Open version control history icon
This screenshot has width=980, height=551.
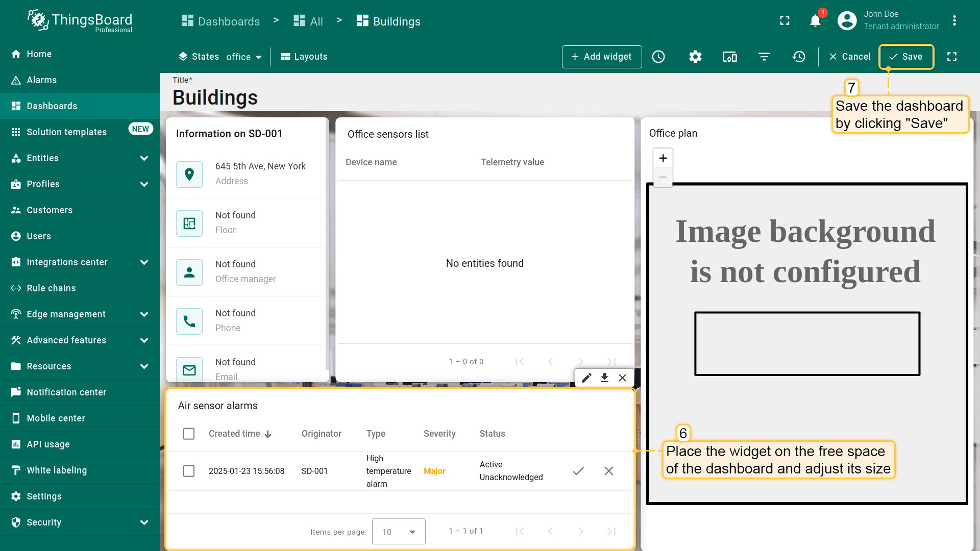click(799, 57)
